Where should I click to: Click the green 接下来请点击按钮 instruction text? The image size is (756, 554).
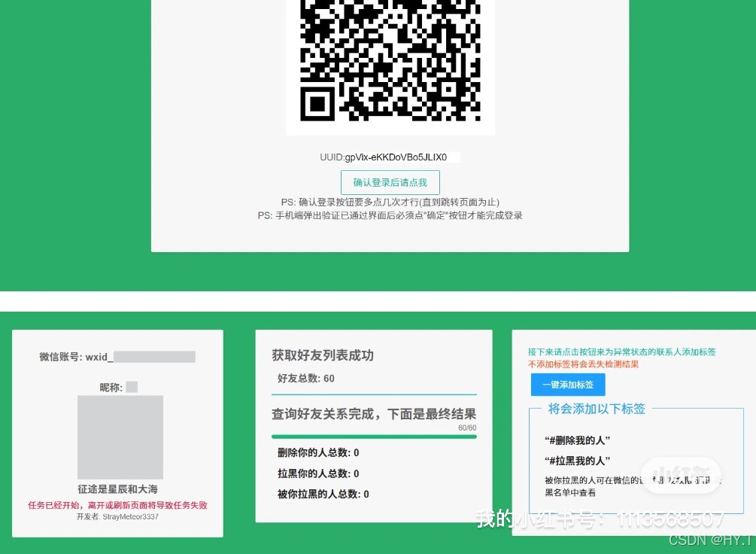coord(622,352)
